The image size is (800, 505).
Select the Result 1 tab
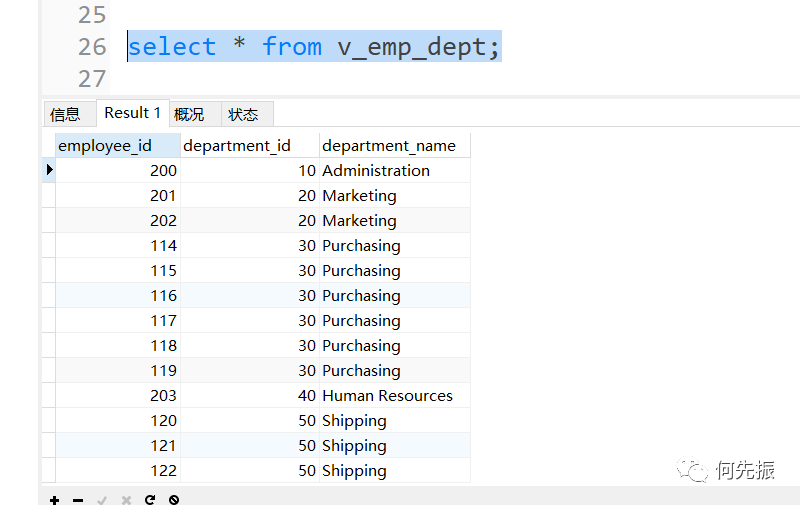(x=132, y=113)
